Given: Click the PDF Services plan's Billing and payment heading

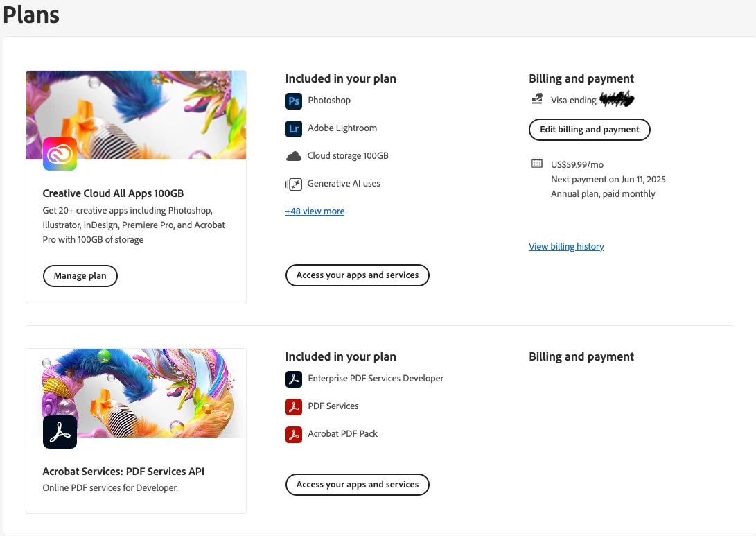Looking at the screenshot, I should (x=581, y=356).
